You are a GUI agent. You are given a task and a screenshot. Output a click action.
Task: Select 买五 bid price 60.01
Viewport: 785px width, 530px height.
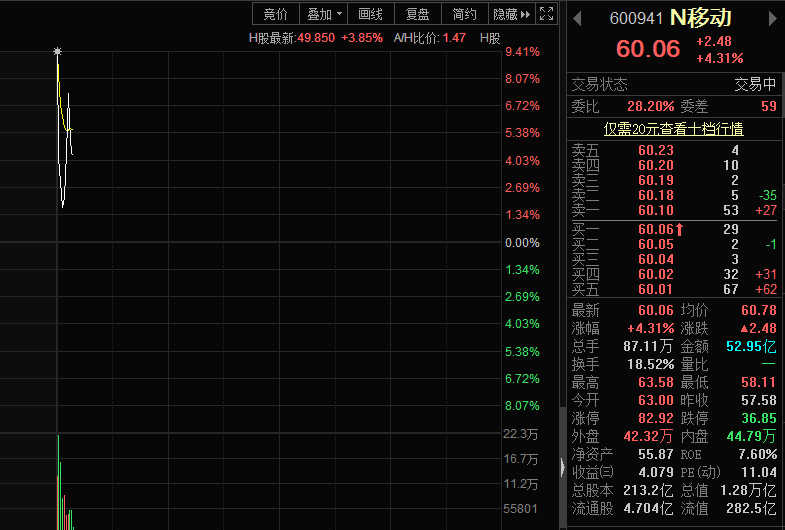click(656, 289)
